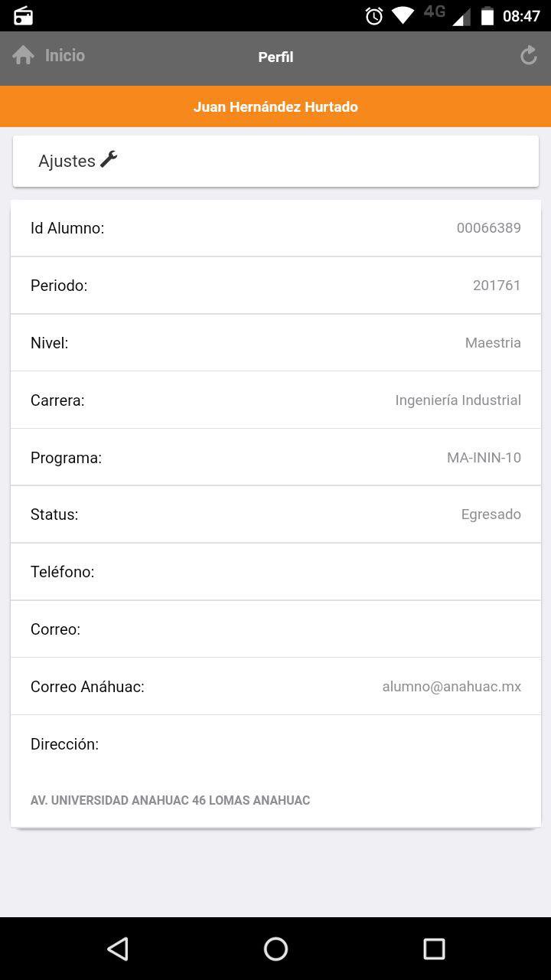
Task: Open the Ajustes settings card
Action: (x=275, y=161)
